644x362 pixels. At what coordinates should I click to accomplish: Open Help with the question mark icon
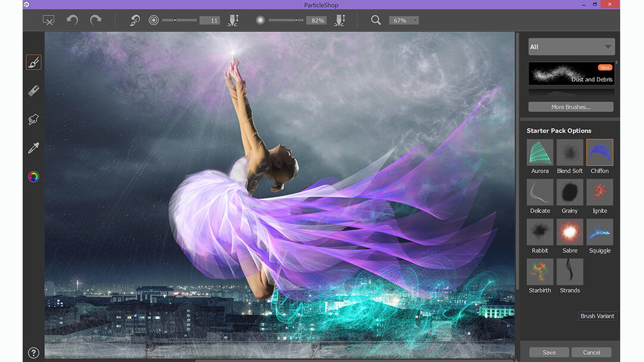pos(33,352)
